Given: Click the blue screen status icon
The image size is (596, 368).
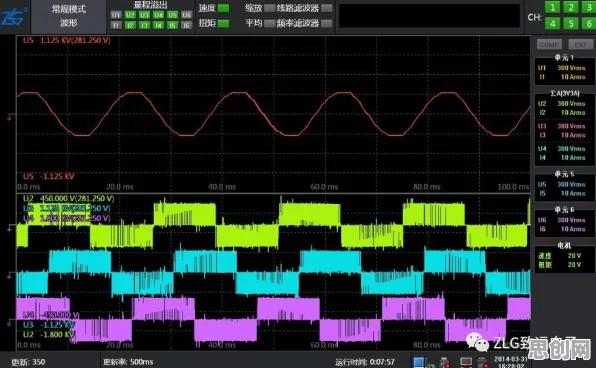Looking at the screenshot, I should [419, 362].
